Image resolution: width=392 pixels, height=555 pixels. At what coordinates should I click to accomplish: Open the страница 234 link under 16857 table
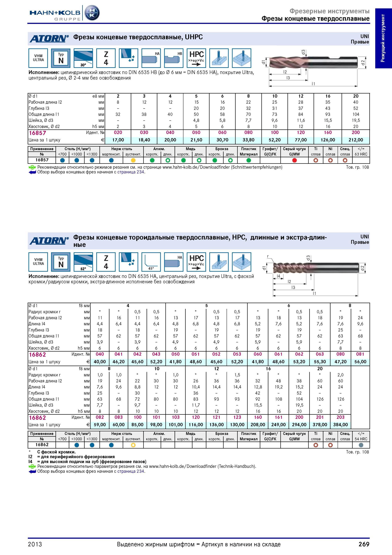point(131,172)
